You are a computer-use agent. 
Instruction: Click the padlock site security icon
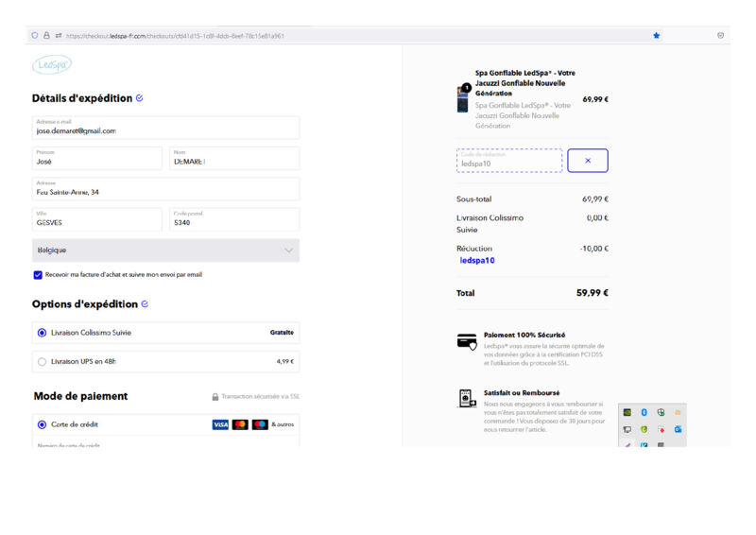[46, 35]
